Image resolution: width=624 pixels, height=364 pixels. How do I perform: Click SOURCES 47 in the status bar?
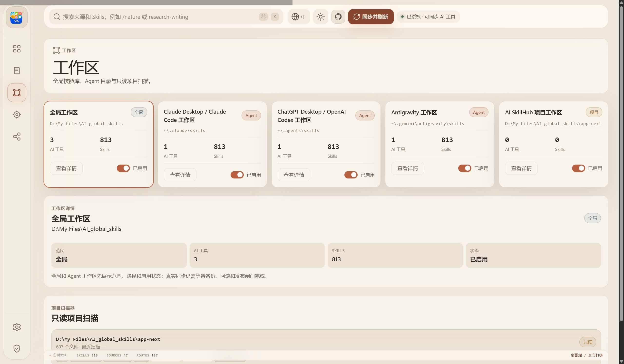[x=117, y=355]
